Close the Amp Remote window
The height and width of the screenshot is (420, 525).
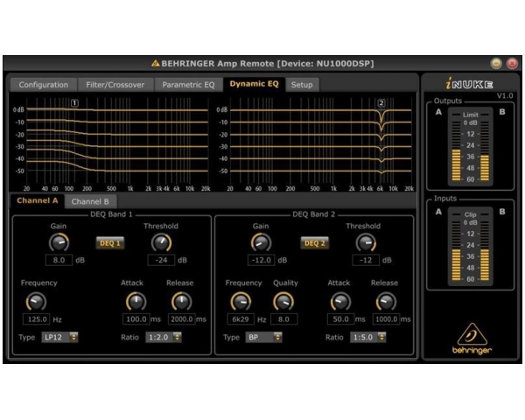(x=512, y=63)
